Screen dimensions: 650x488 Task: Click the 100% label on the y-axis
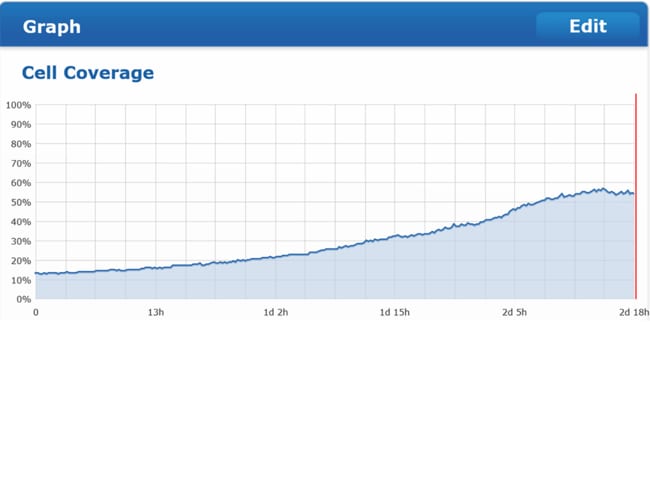[18, 105]
